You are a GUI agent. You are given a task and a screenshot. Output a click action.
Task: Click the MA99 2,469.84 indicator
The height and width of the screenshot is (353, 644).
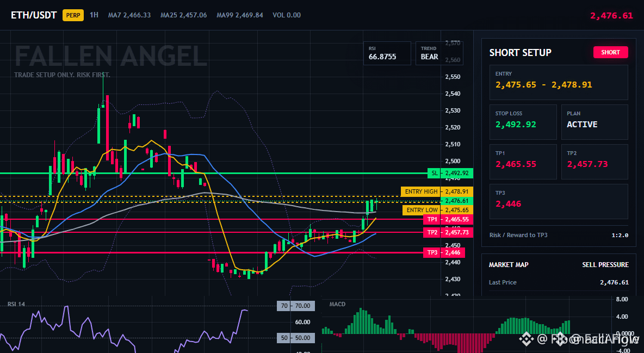pos(240,15)
